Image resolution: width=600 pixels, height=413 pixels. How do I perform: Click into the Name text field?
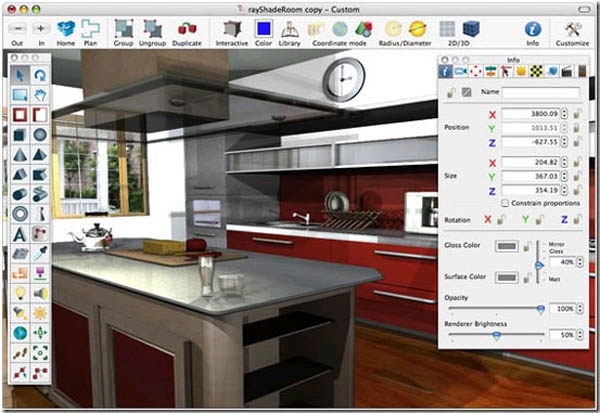542,92
